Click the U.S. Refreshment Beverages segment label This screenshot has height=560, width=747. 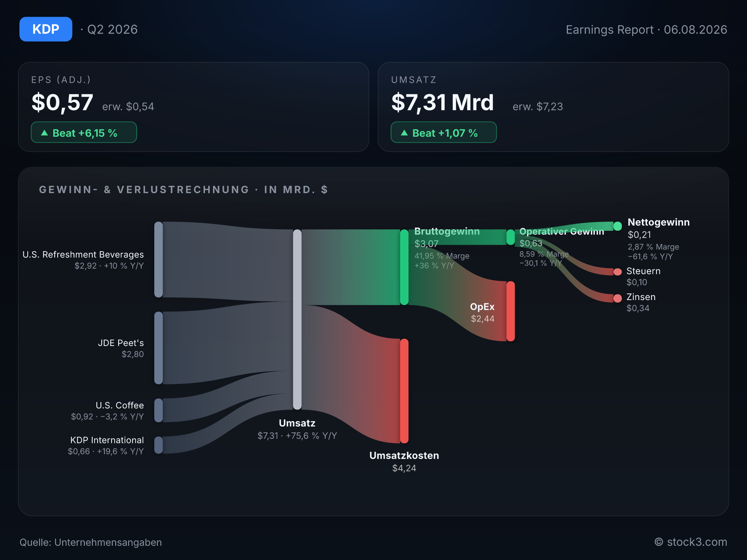point(83,254)
